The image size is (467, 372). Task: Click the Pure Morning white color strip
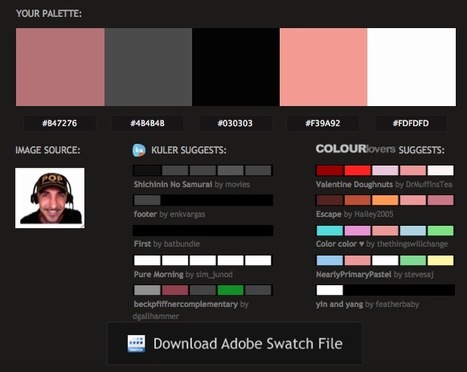click(x=203, y=260)
